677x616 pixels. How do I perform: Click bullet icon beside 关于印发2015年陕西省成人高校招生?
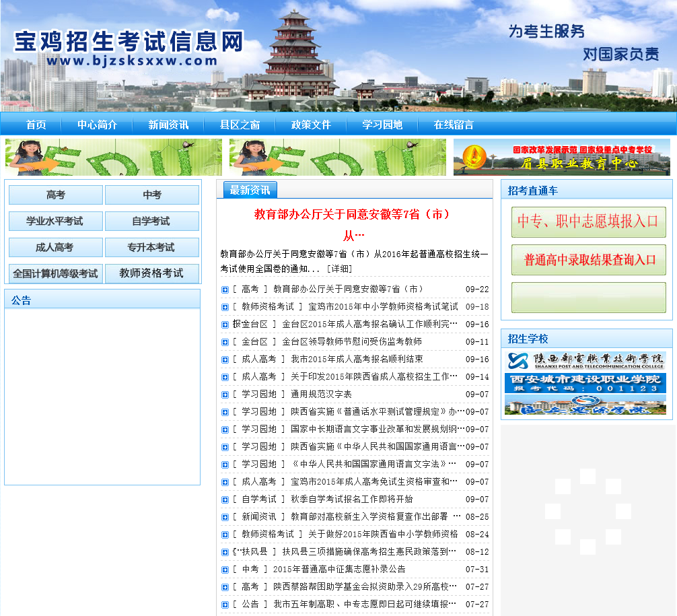(225, 377)
